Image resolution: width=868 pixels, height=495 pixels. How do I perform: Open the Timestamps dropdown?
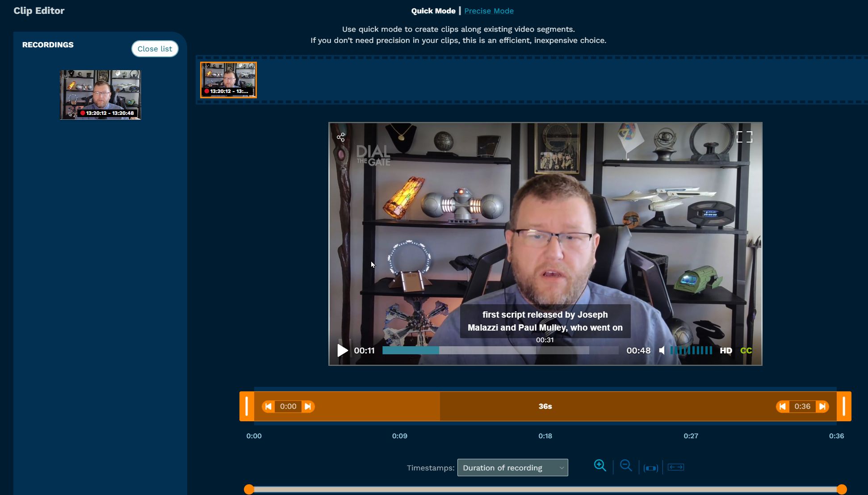(513, 468)
